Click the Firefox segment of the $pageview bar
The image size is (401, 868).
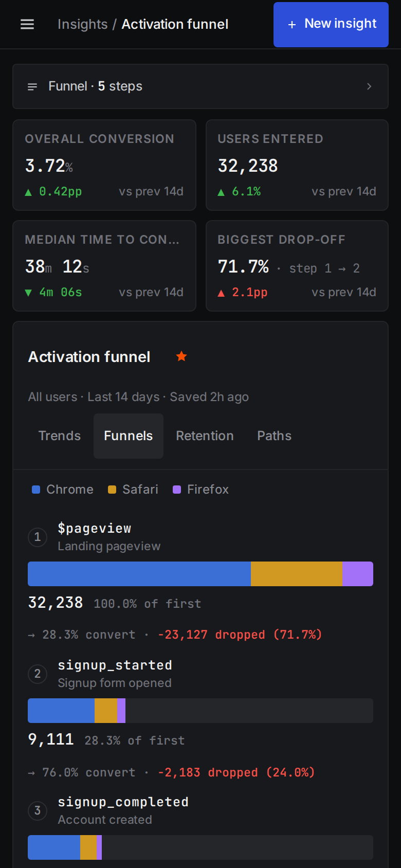358,574
